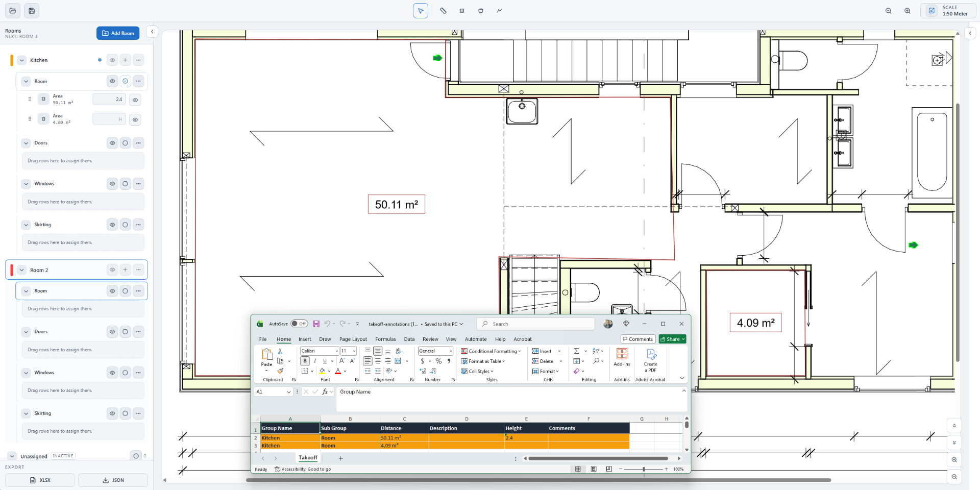980x490 pixels.
Task: Open Kitchen more options menu
Action: 138,60
